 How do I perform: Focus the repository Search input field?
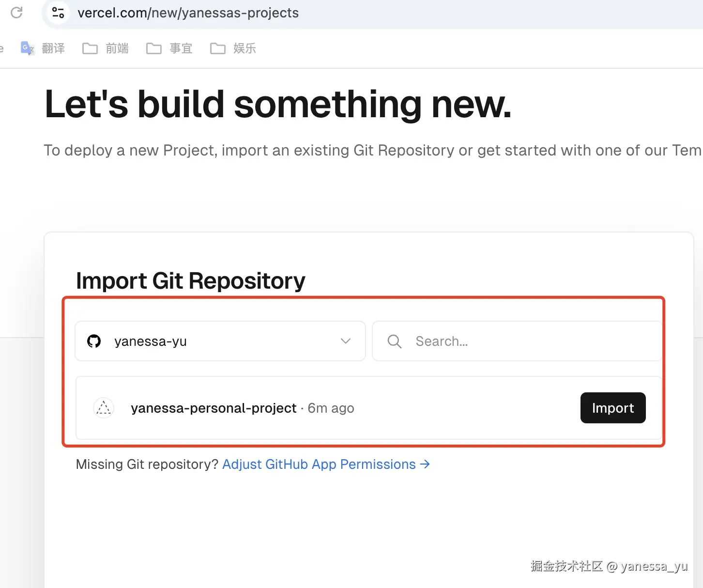[x=533, y=341]
